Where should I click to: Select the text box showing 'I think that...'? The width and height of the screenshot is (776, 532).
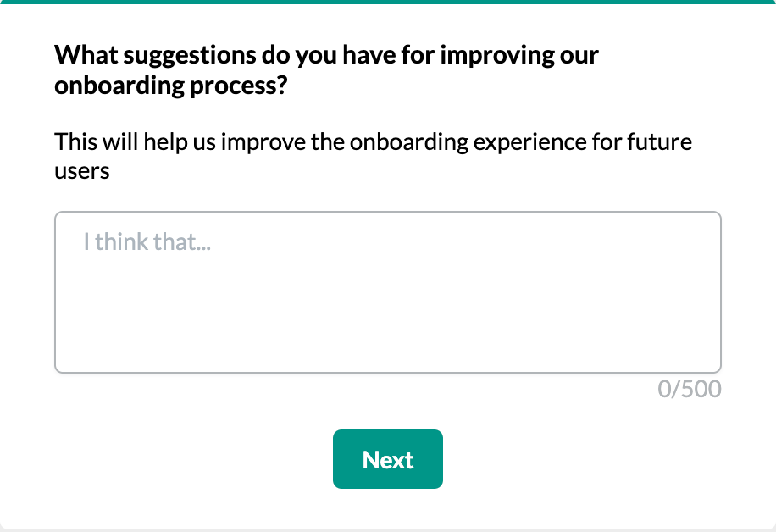[388, 292]
